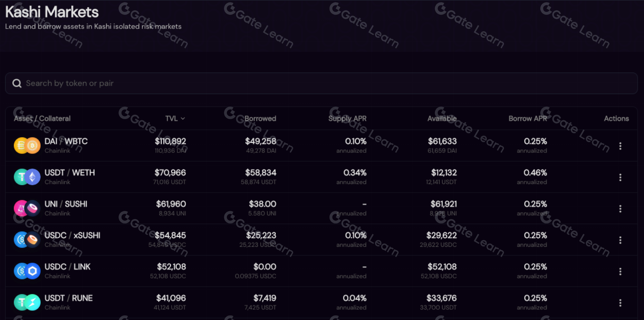The image size is (644, 320).
Task: Click the USDC / xSUSHI token pair icon
Action: 27,240
